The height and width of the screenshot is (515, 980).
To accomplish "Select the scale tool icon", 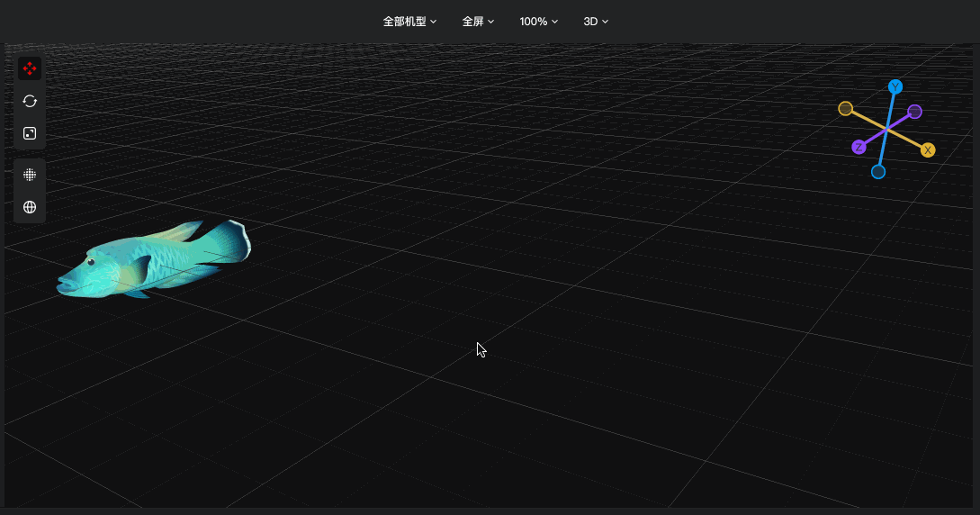I will (x=30, y=134).
